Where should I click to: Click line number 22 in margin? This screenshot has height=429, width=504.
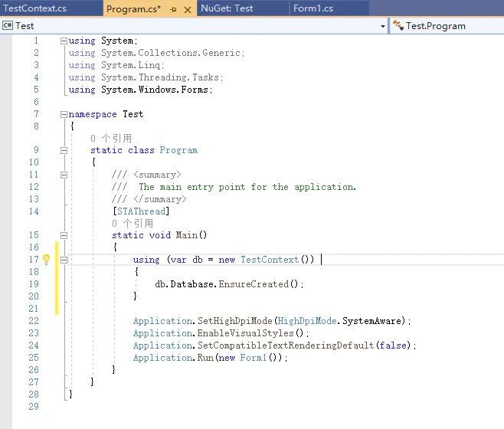pyautogui.click(x=34, y=321)
